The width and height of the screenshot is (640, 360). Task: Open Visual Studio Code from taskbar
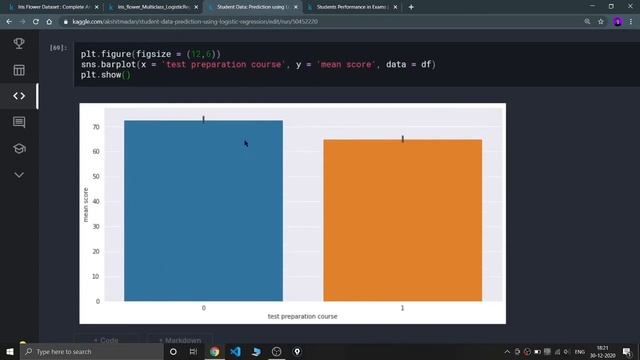click(235, 351)
